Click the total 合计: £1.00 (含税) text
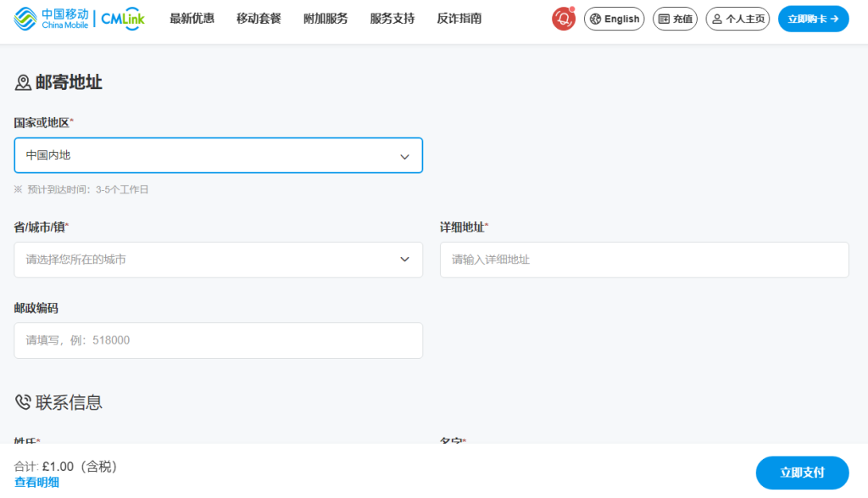Viewport: 868px width, 498px height. (66, 467)
